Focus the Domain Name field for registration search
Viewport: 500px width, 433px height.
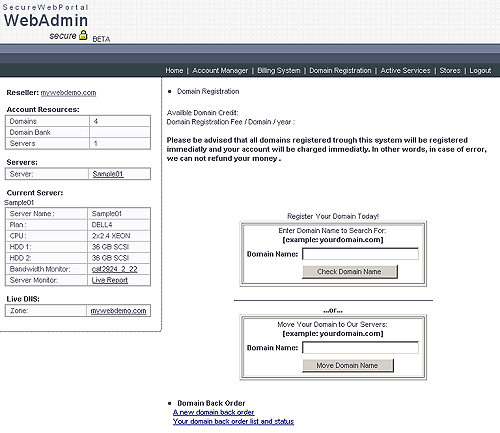click(360, 254)
